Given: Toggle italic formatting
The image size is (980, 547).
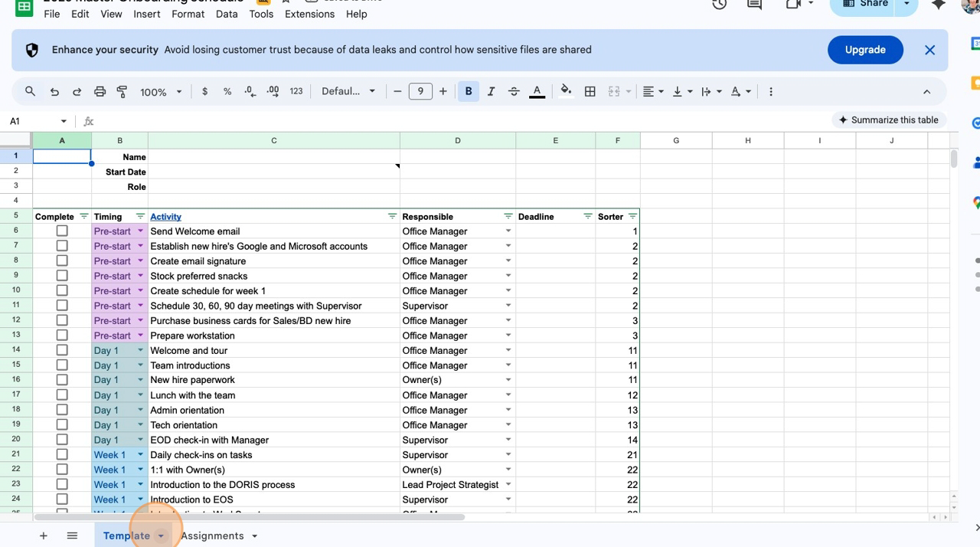Looking at the screenshot, I should 492,91.
